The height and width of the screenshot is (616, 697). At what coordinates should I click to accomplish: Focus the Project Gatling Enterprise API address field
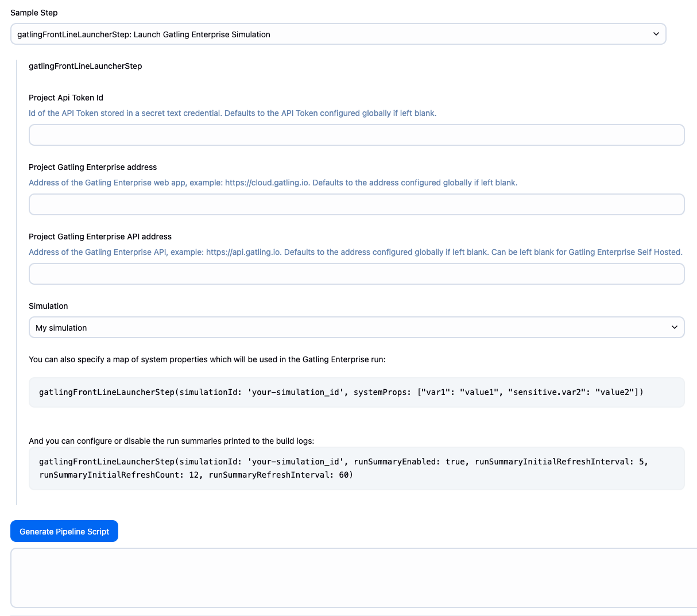coord(357,274)
